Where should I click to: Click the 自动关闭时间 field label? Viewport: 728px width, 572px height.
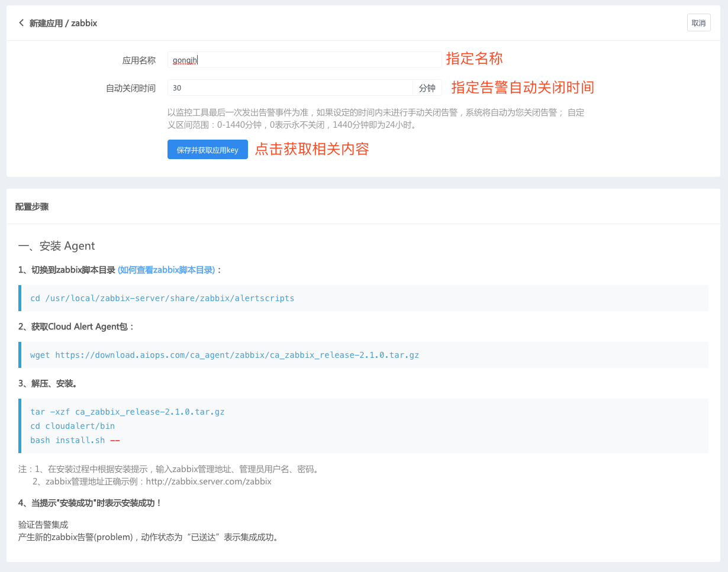point(131,88)
